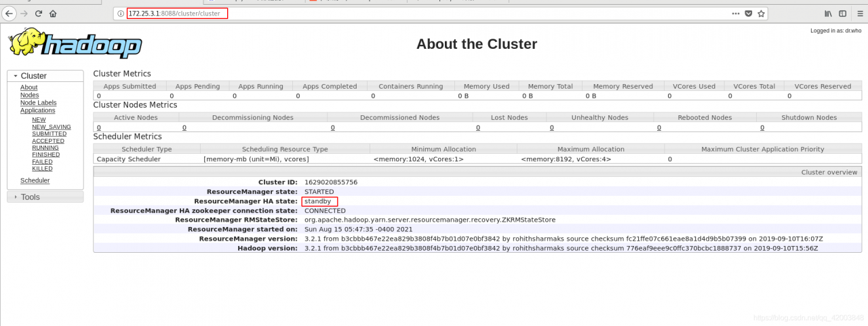Click the Memory Reserved column header

tap(623, 86)
